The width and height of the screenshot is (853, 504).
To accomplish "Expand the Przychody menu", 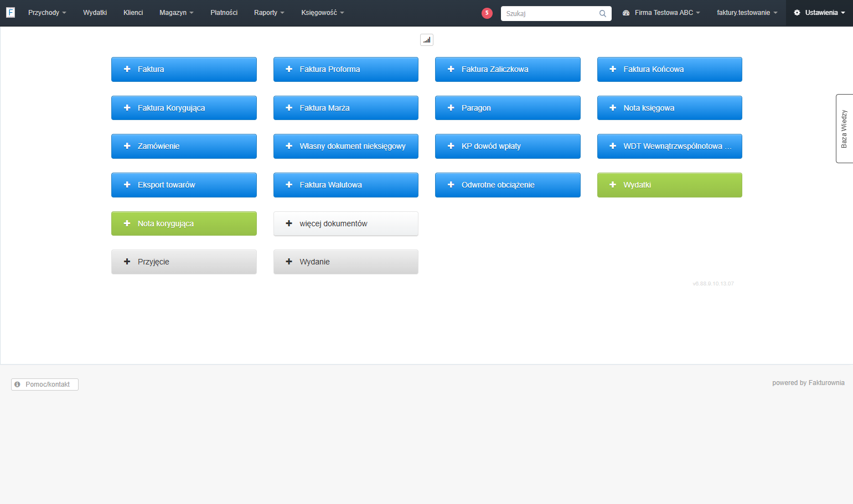I will click(x=47, y=13).
